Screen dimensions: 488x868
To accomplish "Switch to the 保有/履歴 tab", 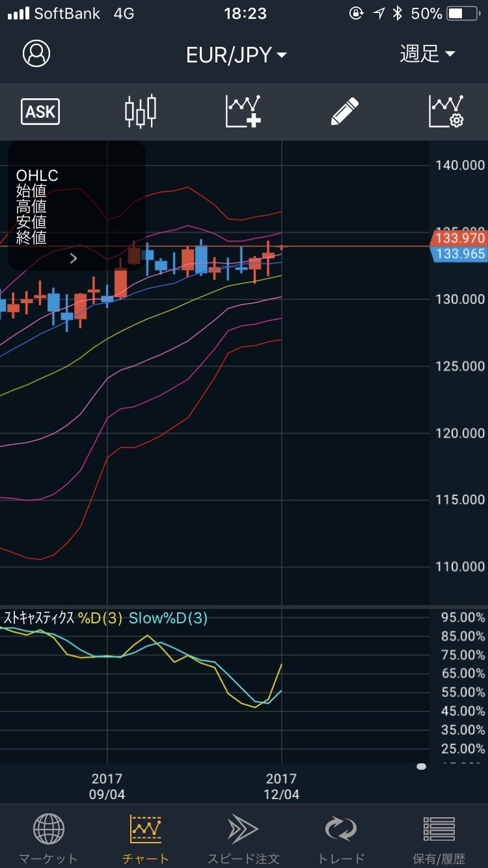I will point(439,839).
